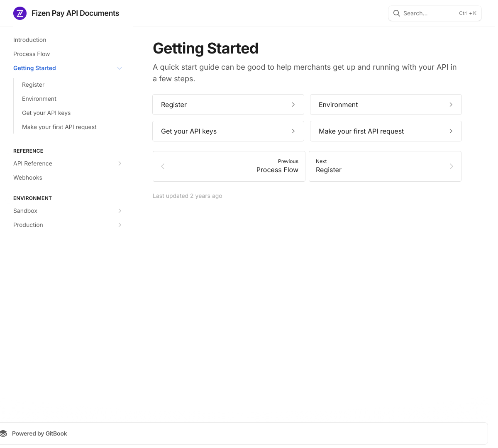Click the Fizen Pay API Documents title
The image size is (498, 448).
click(x=75, y=13)
